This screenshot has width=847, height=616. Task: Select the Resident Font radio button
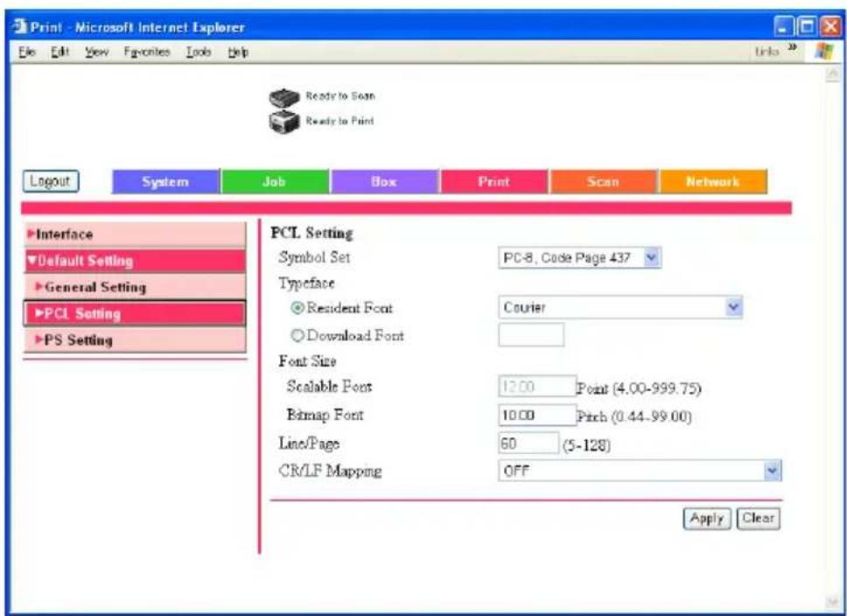[297, 308]
